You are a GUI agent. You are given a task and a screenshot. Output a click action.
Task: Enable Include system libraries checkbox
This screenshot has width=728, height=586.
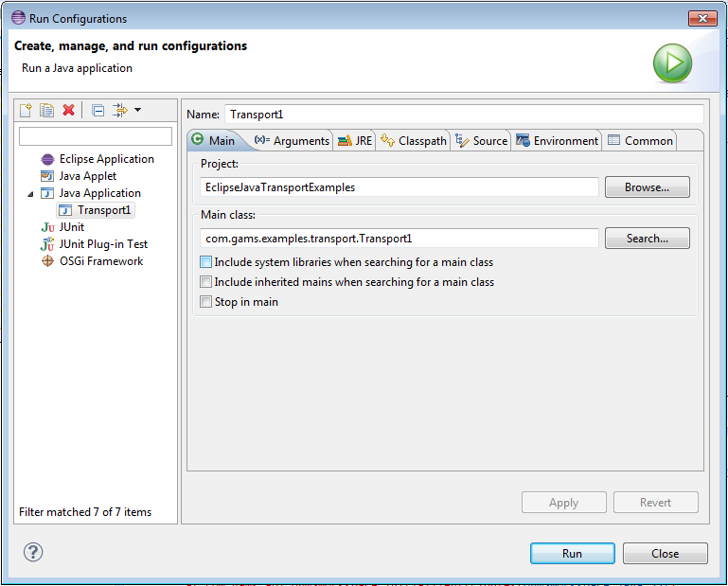point(205,262)
